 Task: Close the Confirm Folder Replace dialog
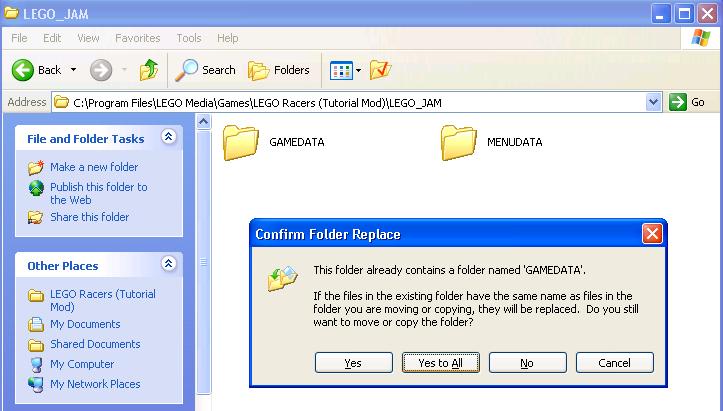pyautogui.click(x=652, y=234)
